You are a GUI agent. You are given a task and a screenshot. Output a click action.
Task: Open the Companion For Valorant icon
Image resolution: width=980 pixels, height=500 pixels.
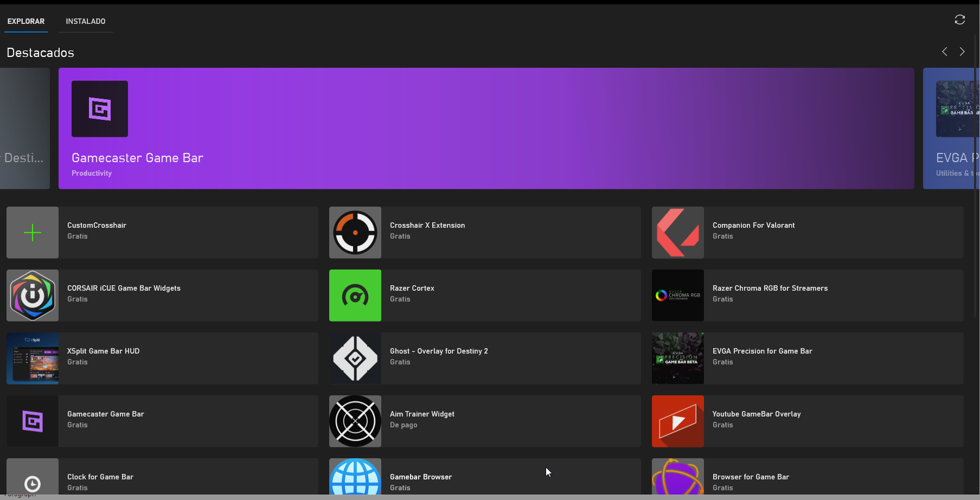click(678, 233)
